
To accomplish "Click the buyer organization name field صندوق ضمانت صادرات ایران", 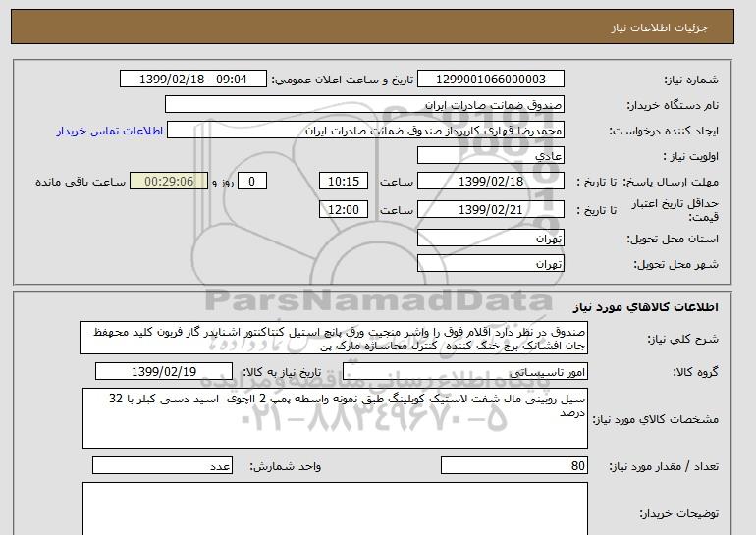I will [364, 105].
